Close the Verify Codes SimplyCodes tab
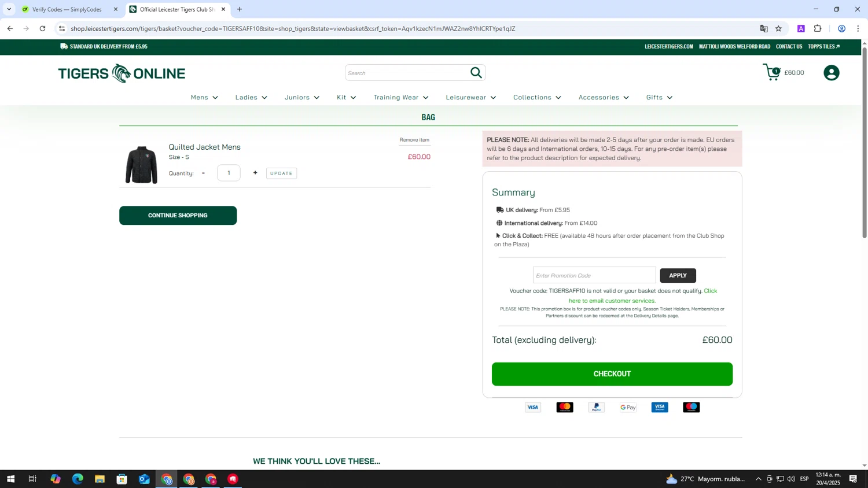Screen dimensions: 868x488 pyautogui.click(x=116, y=9)
